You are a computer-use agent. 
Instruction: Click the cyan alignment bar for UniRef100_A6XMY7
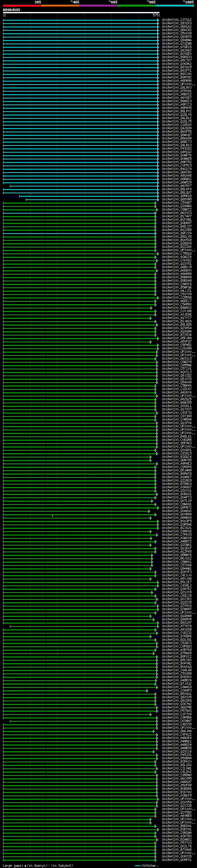click(84, 186)
